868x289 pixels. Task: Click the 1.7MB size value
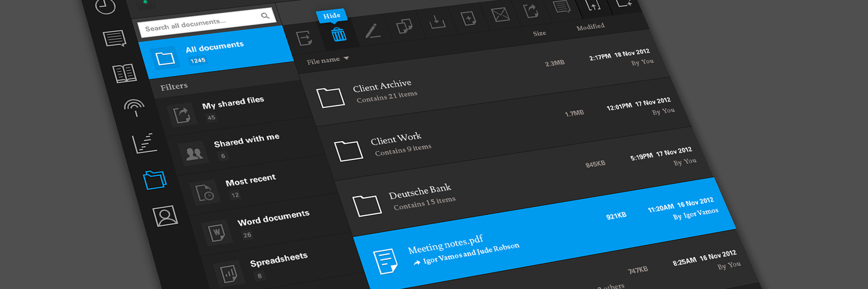pyautogui.click(x=574, y=113)
